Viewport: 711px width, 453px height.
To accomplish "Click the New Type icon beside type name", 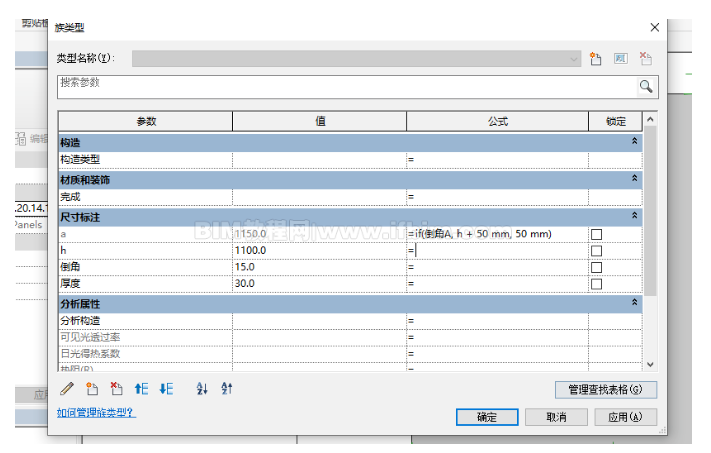I will coord(595,58).
